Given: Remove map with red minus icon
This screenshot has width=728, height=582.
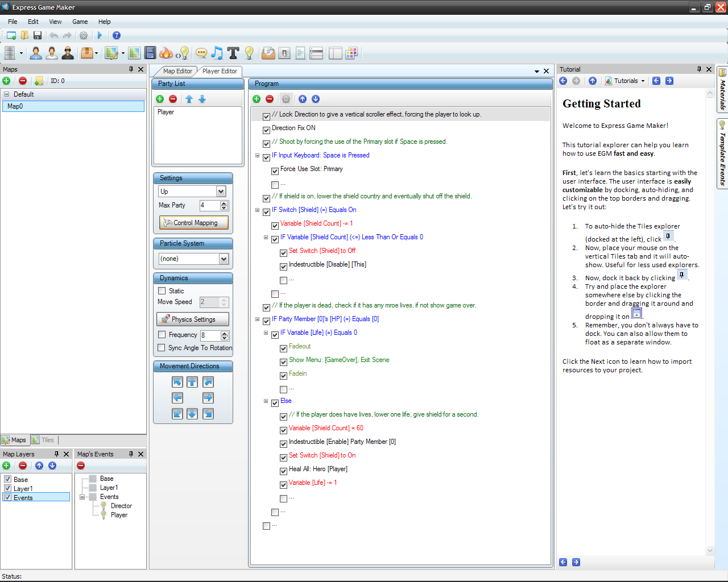Looking at the screenshot, I should (23, 81).
